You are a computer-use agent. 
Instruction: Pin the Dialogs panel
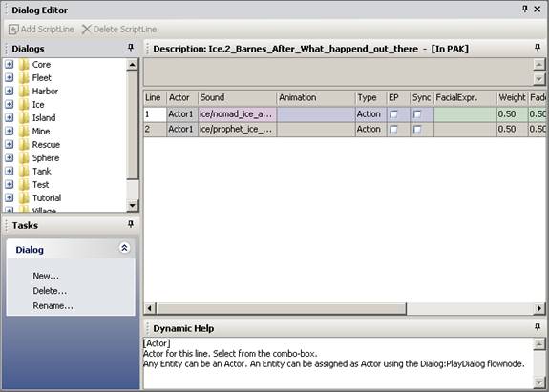[131, 47]
